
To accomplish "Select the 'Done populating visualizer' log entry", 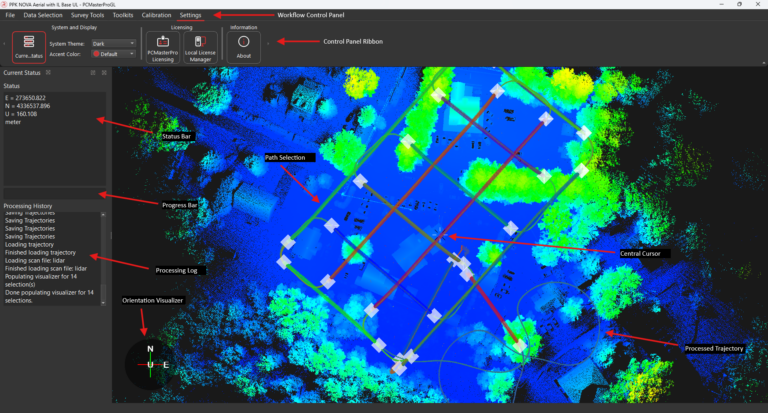I will 49,296.
